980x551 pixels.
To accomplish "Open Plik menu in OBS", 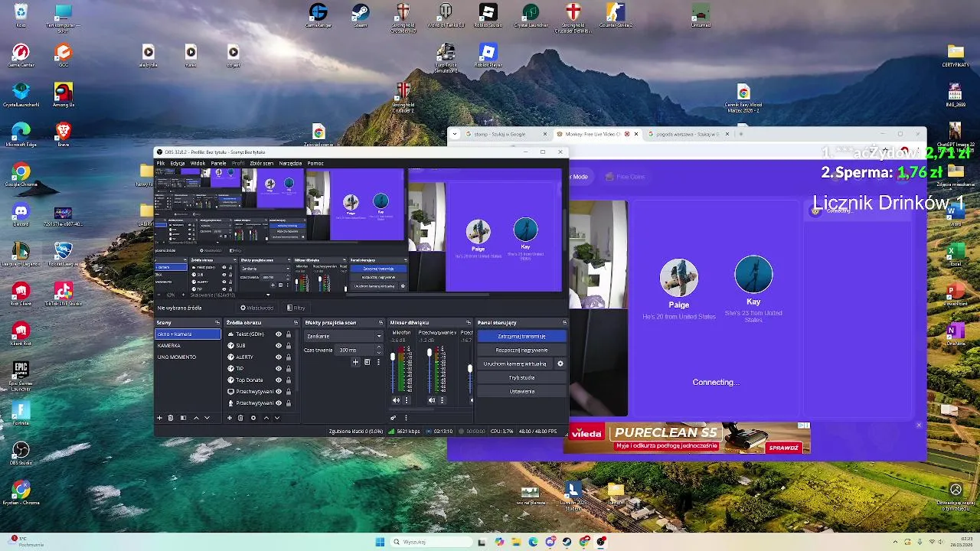I will click(x=160, y=163).
